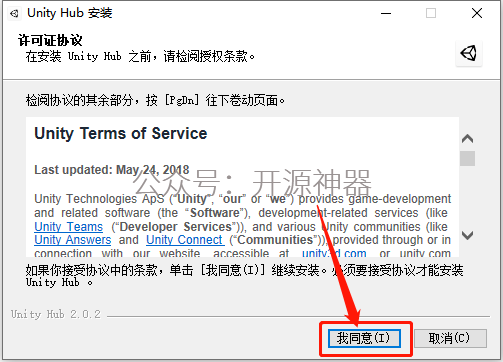Screen dimensions: 503x362
Task: Click the 'Unity Hub 2.0.2' version label
Action: click(56, 314)
